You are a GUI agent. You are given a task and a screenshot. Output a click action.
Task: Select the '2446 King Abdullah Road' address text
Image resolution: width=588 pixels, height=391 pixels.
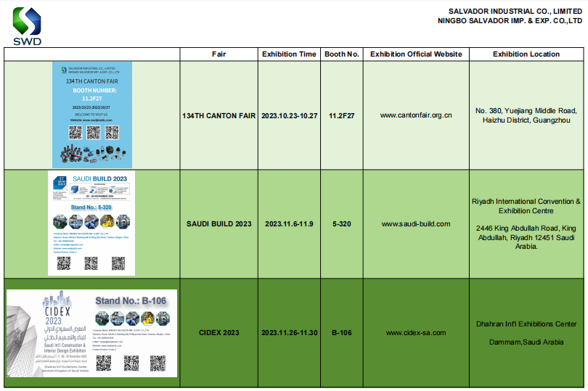click(x=526, y=237)
